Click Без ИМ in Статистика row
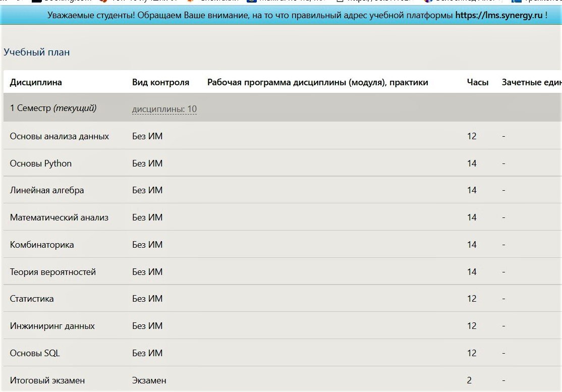 click(x=147, y=299)
